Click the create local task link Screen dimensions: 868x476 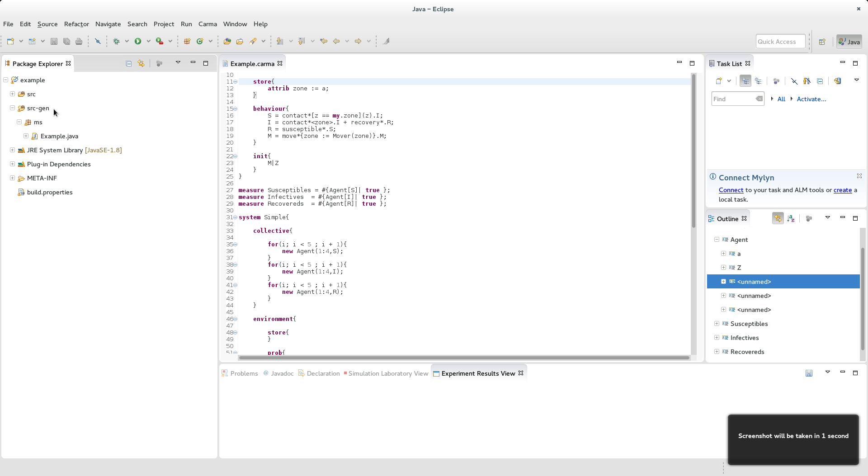[x=843, y=190]
